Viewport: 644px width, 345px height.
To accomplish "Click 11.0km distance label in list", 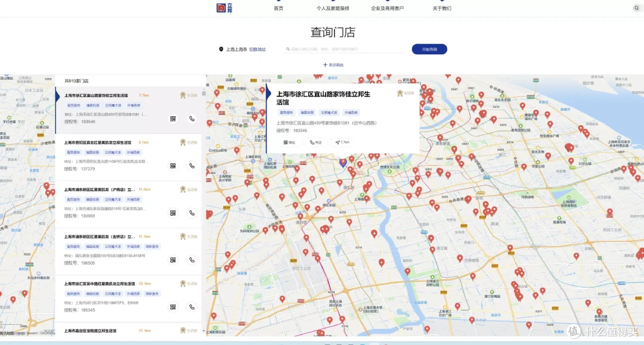I will tap(144, 189).
